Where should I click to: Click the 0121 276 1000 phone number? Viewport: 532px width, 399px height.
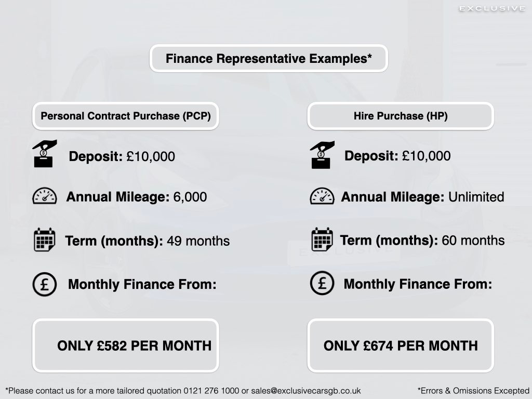tap(211, 391)
